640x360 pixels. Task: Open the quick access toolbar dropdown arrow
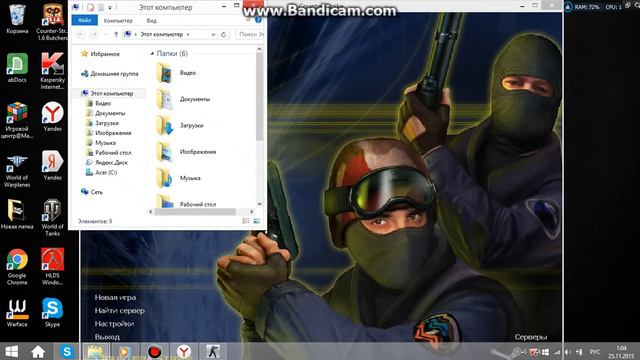pyautogui.click(x=110, y=7)
